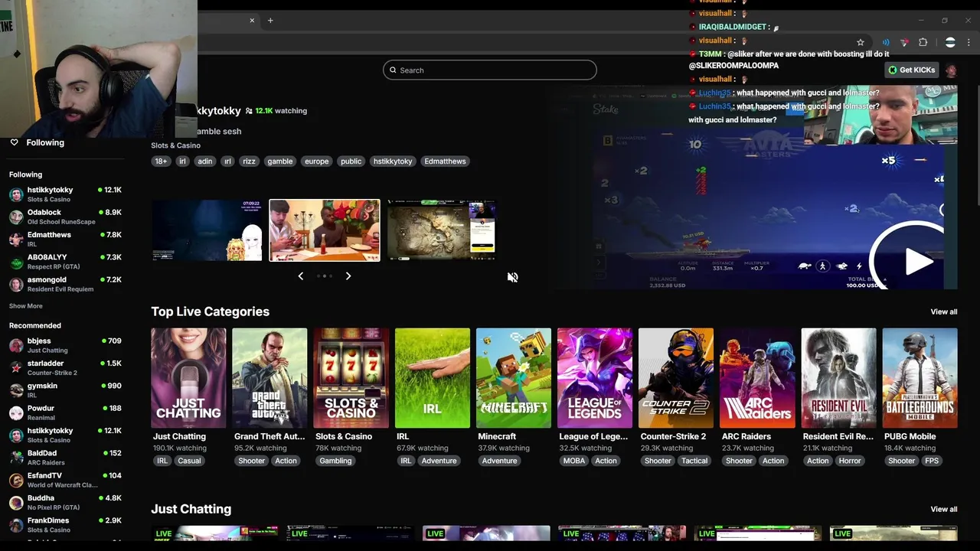Open gymskin channel avatar

pyautogui.click(x=16, y=390)
